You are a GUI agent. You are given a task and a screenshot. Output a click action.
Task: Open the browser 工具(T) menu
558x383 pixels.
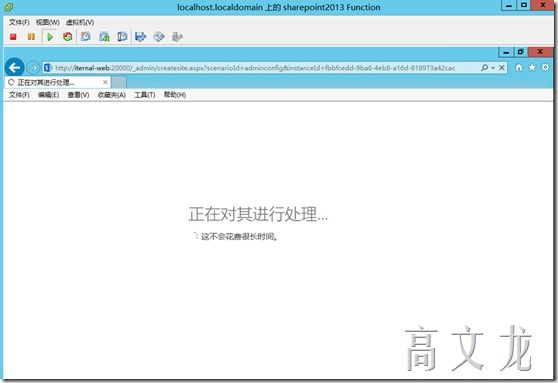[x=144, y=95]
